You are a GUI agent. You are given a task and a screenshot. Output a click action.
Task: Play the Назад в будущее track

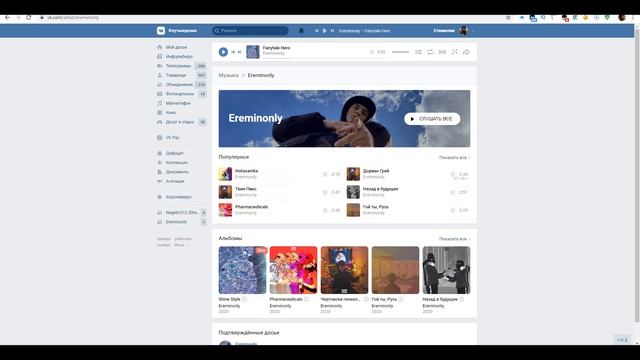tap(353, 192)
